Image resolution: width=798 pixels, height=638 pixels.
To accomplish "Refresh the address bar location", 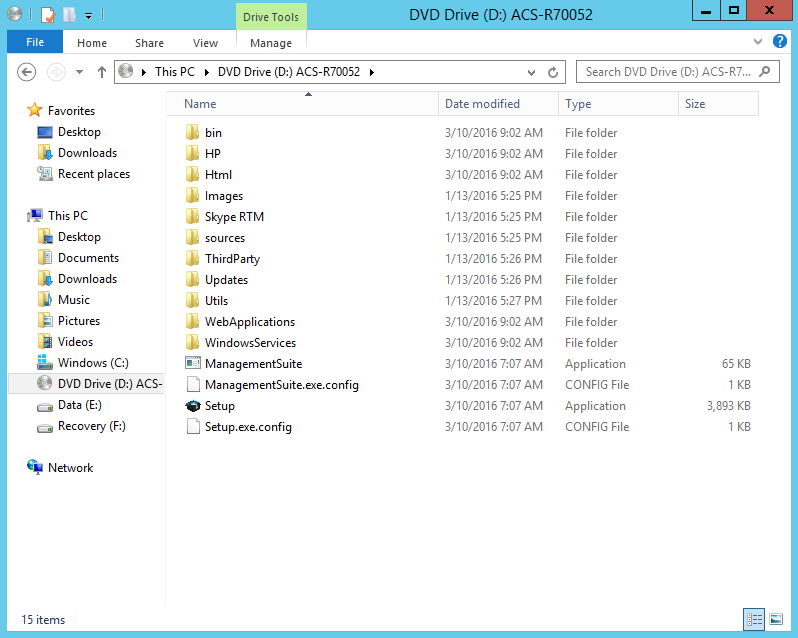I will click(553, 72).
